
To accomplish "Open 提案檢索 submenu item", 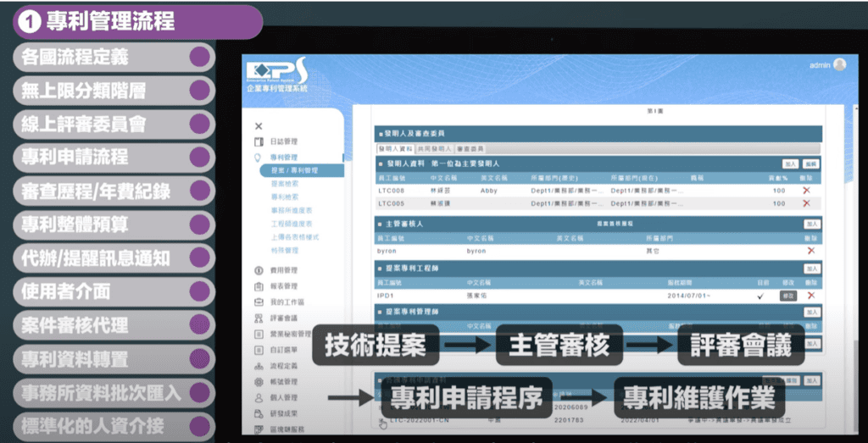I will click(284, 183).
